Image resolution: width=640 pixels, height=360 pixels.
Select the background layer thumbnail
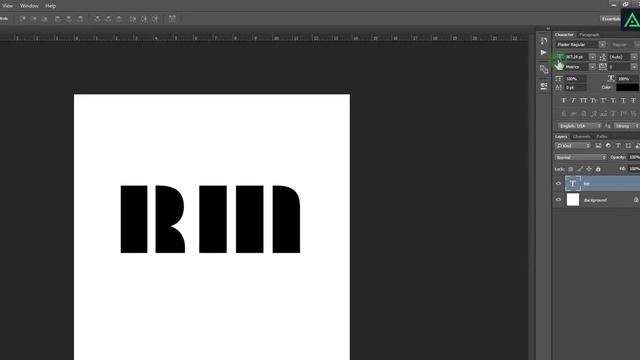pyautogui.click(x=573, y=200)
